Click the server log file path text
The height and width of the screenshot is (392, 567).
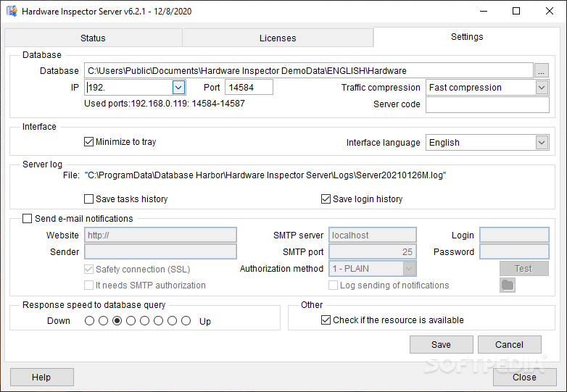tap(265, 175)
